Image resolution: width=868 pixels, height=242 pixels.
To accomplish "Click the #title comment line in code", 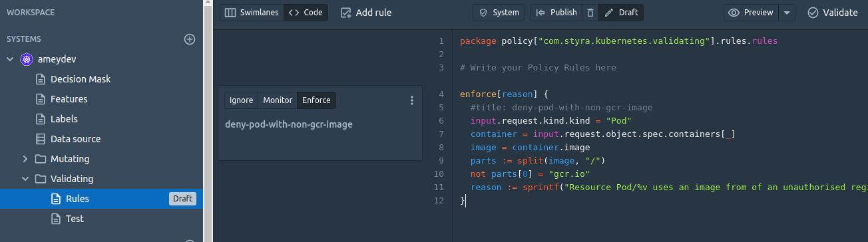I will tap(561, 108).
